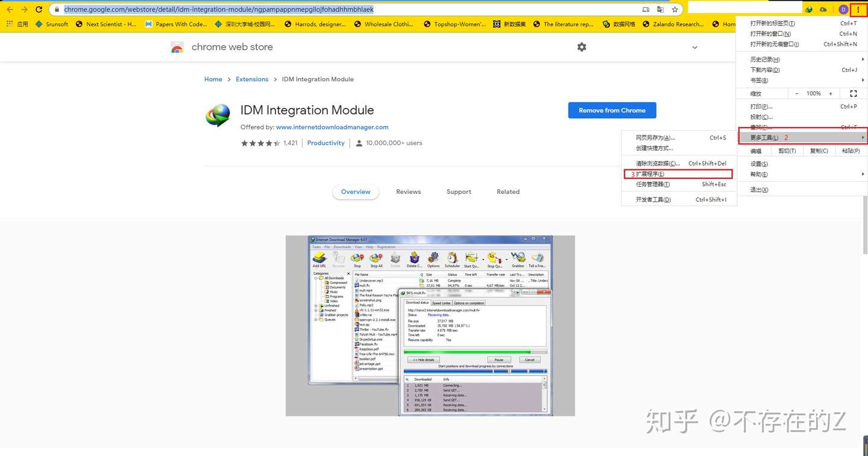
Task: Switch to the Support tab
Action: 459,192
